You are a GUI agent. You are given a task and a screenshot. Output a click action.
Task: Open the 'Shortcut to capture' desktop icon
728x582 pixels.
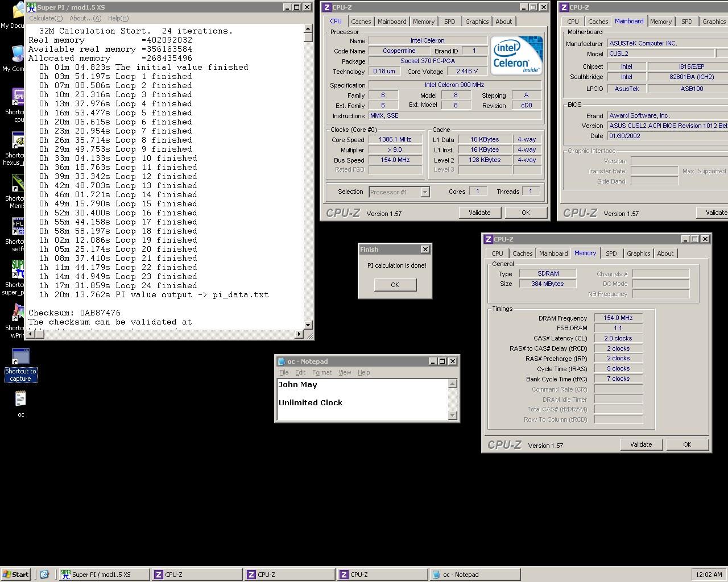(20, 365)
